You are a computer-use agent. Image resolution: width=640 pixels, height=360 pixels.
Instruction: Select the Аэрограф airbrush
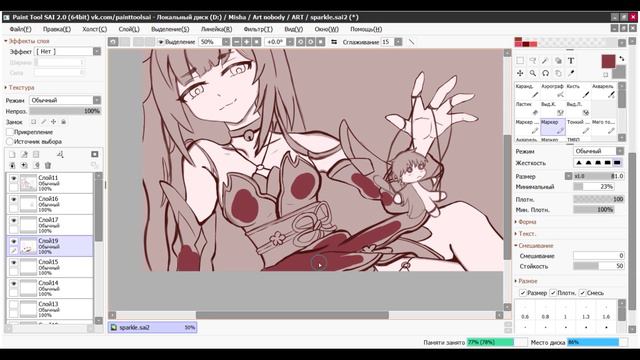(x=552, y=91)
